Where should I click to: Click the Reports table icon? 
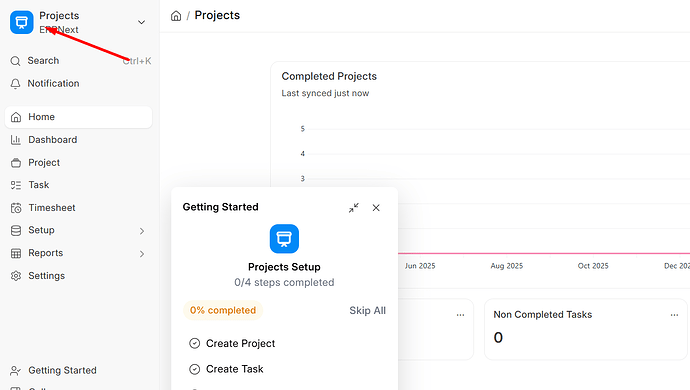tap(16, 254)
